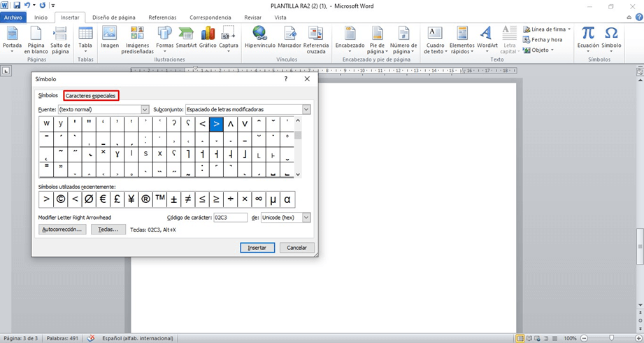644x343 pixels.
Task: Click the SmartArt icon
Action: (186, 33)
